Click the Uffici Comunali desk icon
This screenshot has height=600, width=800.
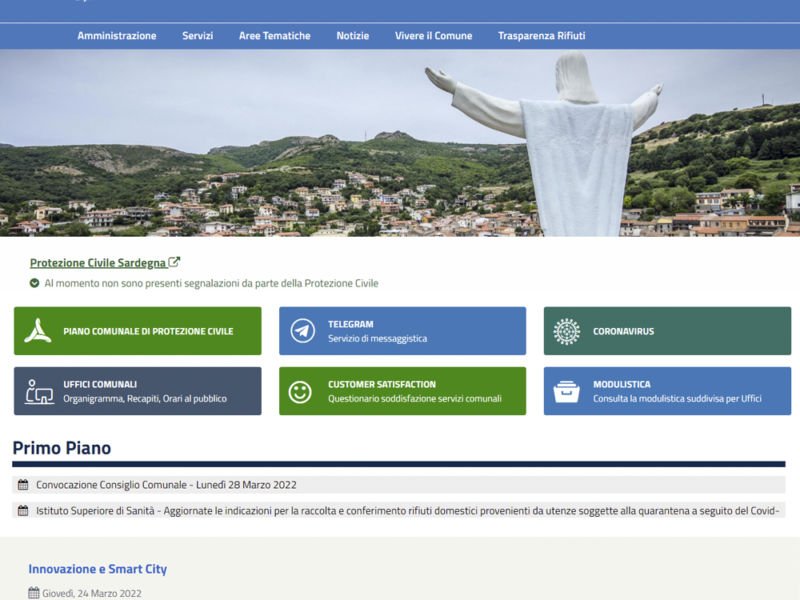coord(39,391)
